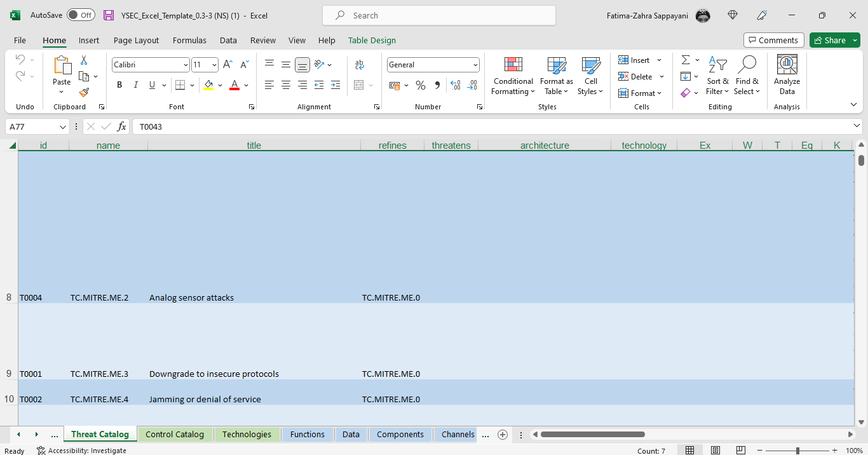Click the Search box
The image size is (868, 455).
[x=439, y=15]
